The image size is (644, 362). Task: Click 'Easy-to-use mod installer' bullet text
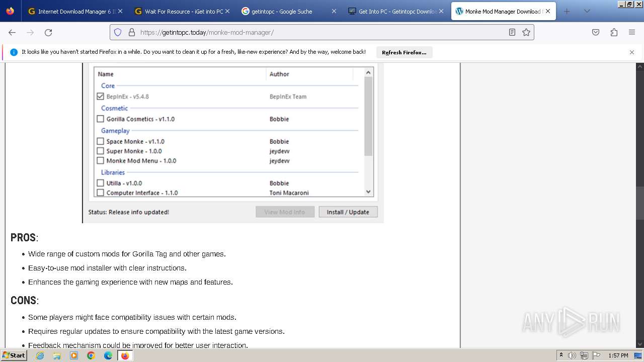[107, 268]
